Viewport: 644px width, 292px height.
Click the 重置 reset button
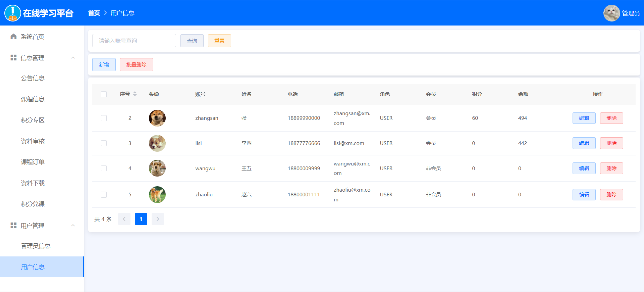(219, 41)
